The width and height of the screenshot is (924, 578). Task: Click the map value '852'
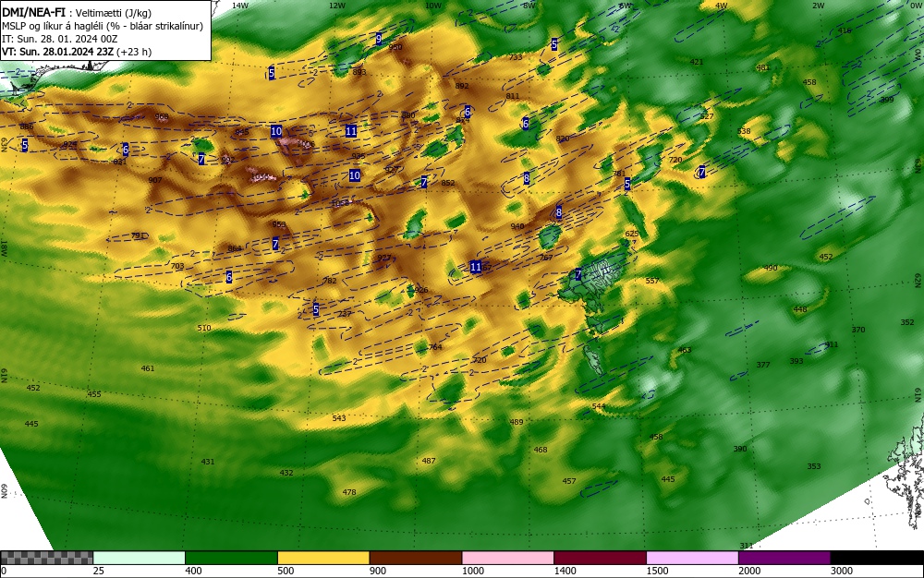[x=448, y=183]
